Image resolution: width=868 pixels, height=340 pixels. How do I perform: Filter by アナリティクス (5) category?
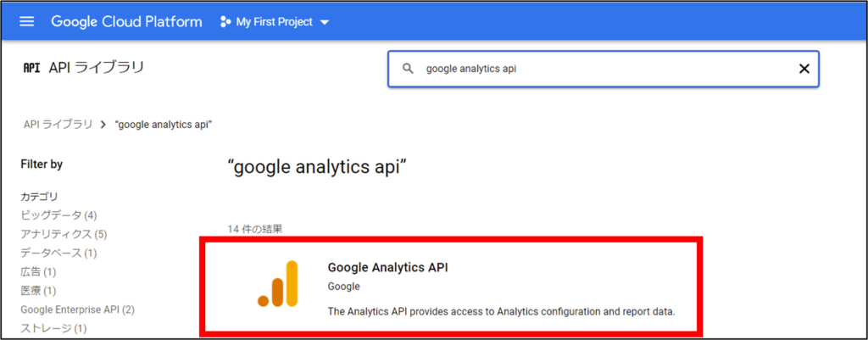point(64,234)
